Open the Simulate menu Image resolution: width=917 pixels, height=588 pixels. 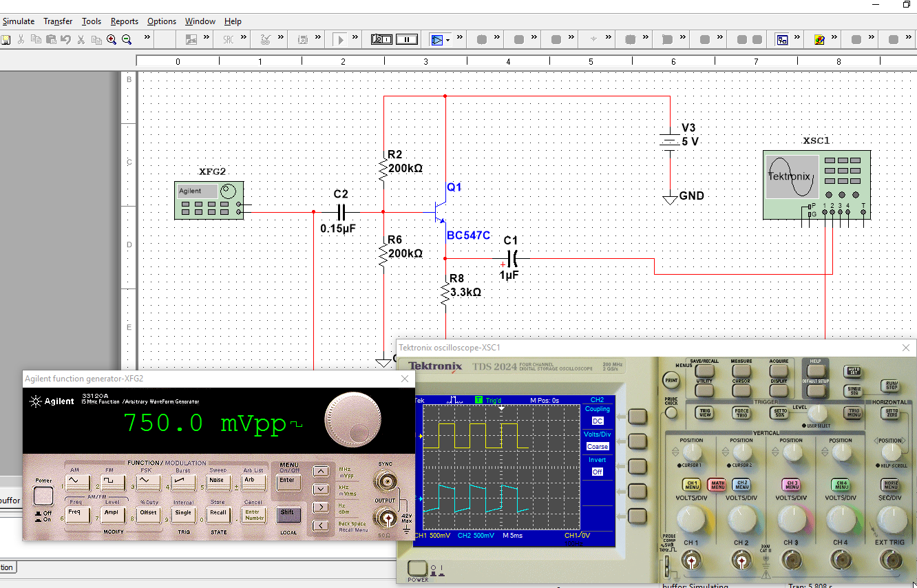pos(19,21)
